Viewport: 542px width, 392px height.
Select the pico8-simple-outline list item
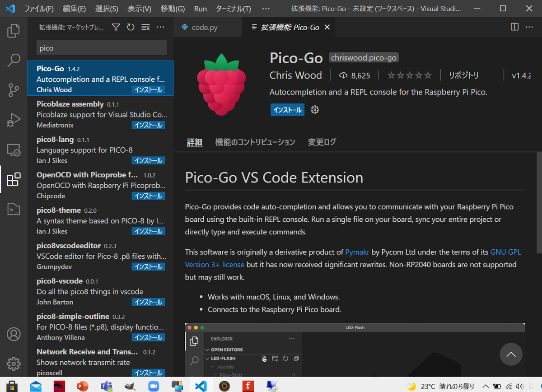click(100, 327)
